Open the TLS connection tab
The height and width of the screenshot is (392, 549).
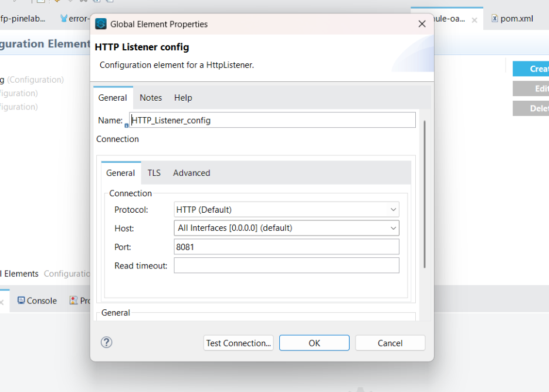154,173
